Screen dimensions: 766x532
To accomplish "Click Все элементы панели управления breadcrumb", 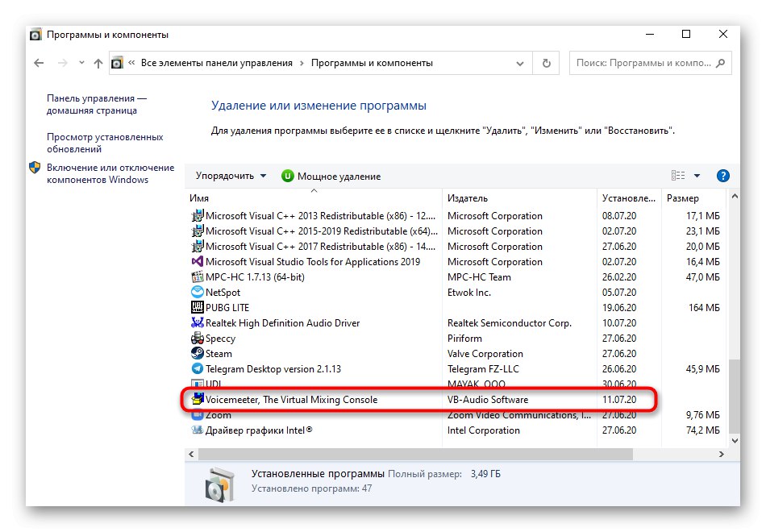I will point(216,63).
